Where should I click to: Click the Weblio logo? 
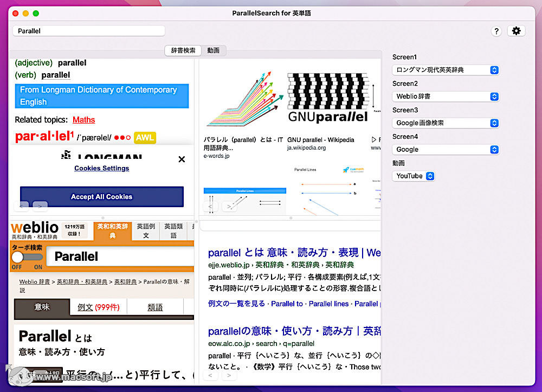click(35, 228)
